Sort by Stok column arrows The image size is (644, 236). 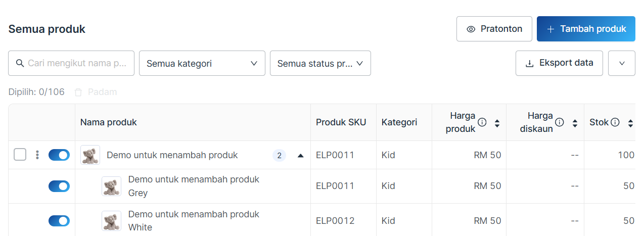pyautogui.click(x=630, y=123)
